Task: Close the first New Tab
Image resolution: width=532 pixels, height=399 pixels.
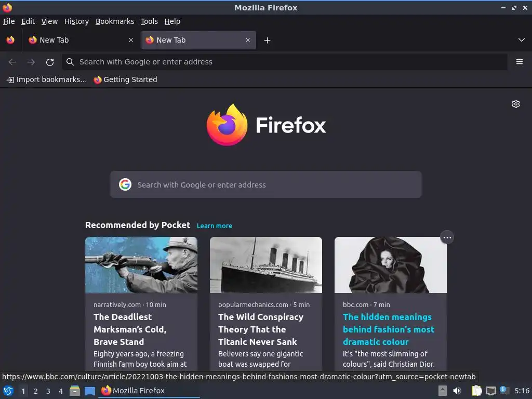Action: 131,40
